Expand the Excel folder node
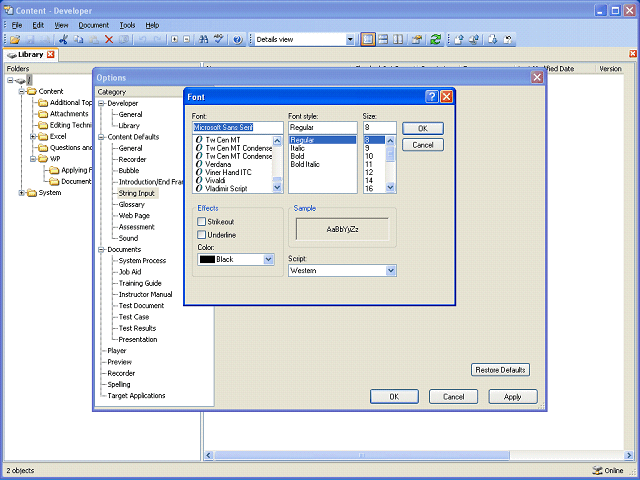 coord(33,136)
